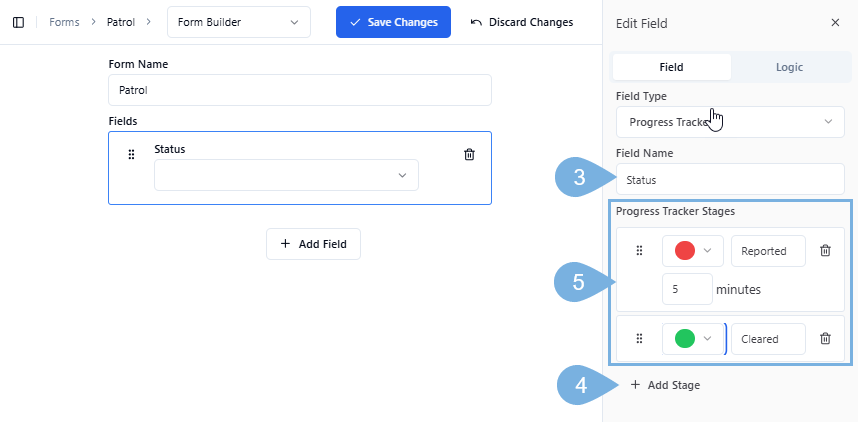Delete the Reported stage
This screenshot has width=858, height=422.
[x=825, y=251]
